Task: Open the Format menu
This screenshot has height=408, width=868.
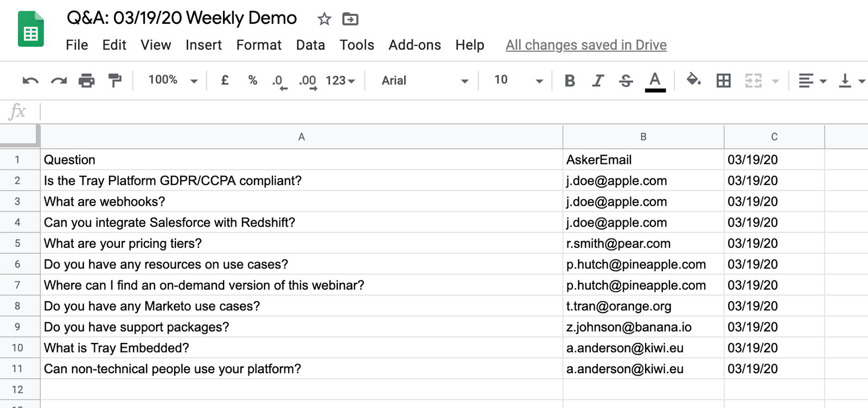Action: click(259, 45)
